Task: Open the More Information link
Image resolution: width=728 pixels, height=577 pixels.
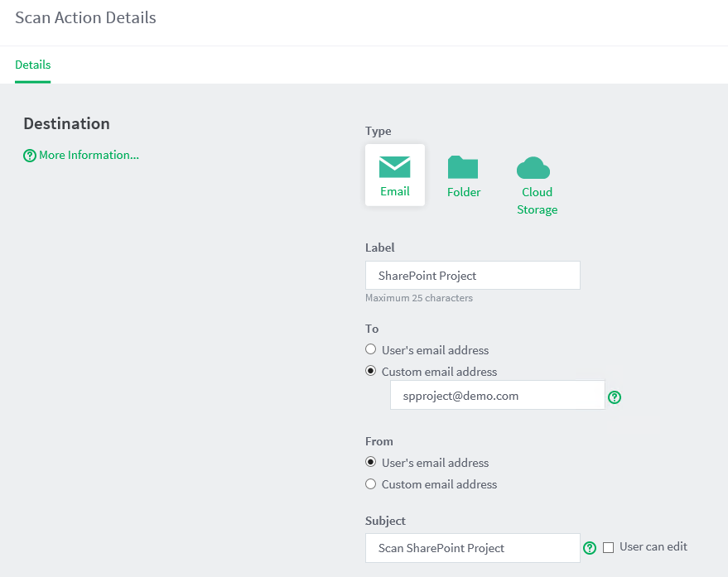Action: tap(89, 155)
